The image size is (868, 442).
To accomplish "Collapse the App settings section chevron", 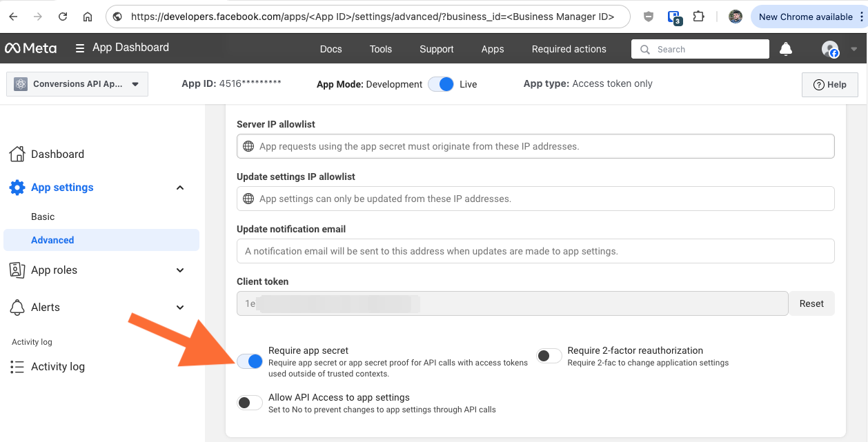I will click(180, 188).
